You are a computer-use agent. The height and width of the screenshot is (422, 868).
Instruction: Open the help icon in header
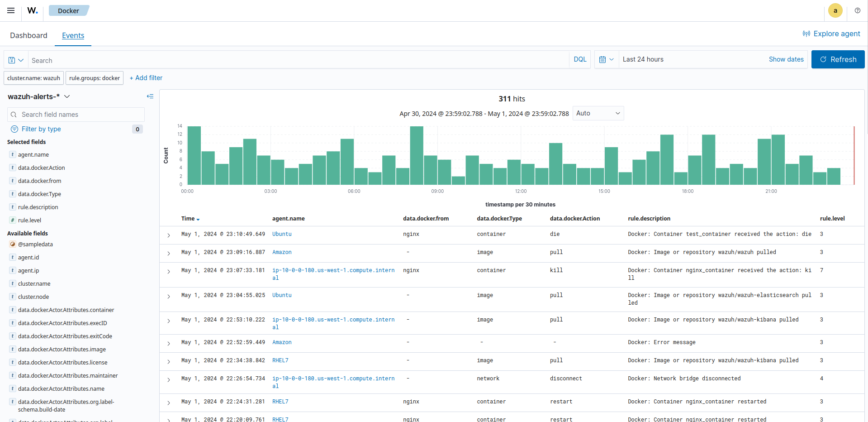click(x=857, y=10)
